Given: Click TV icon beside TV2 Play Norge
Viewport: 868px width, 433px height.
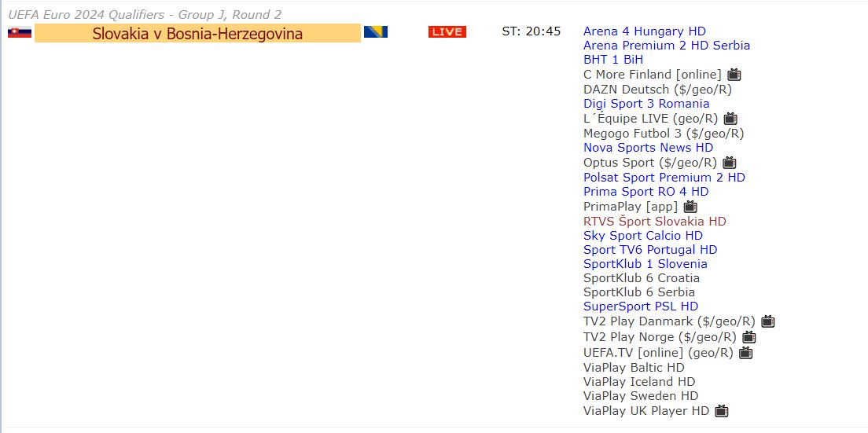Looking at the screenshot, I should (x=748, y=337).
